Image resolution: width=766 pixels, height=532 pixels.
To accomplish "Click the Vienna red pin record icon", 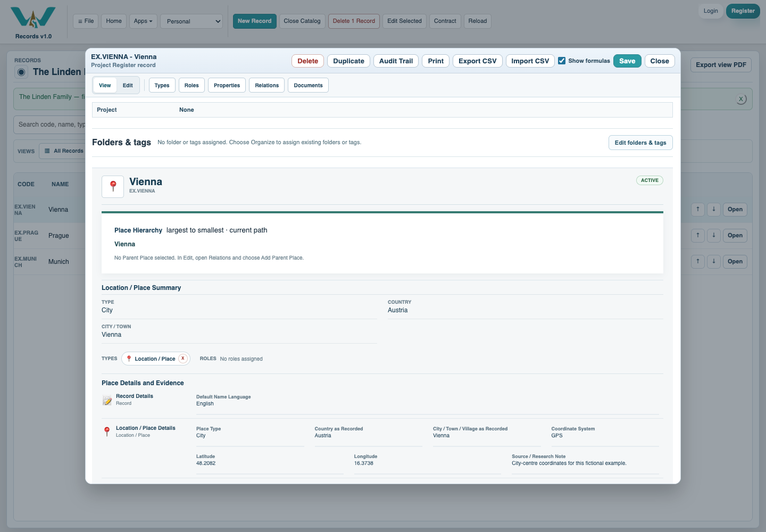I will tap(113, 187).
